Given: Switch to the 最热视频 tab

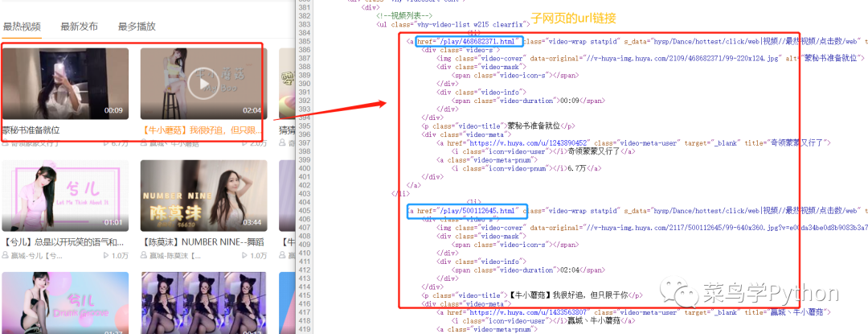Looking at the screenshot, I should (22, 27).
